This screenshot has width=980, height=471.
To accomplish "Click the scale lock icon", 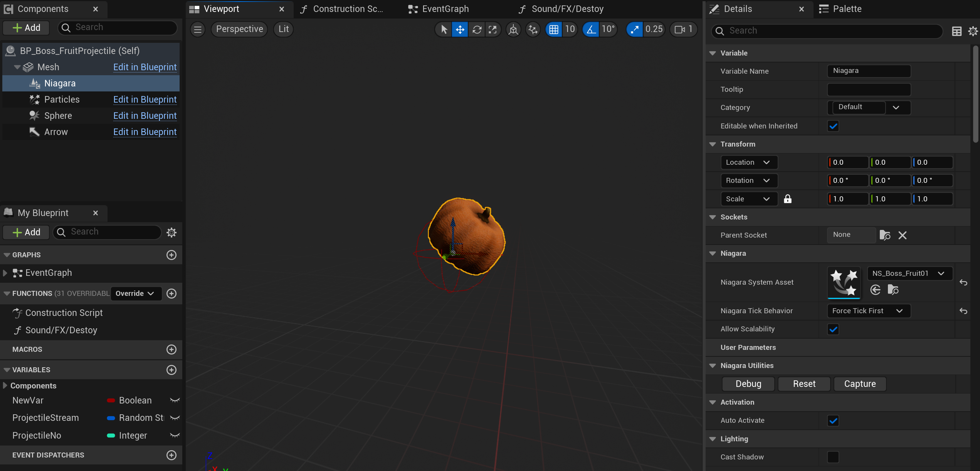I will 788,199.
